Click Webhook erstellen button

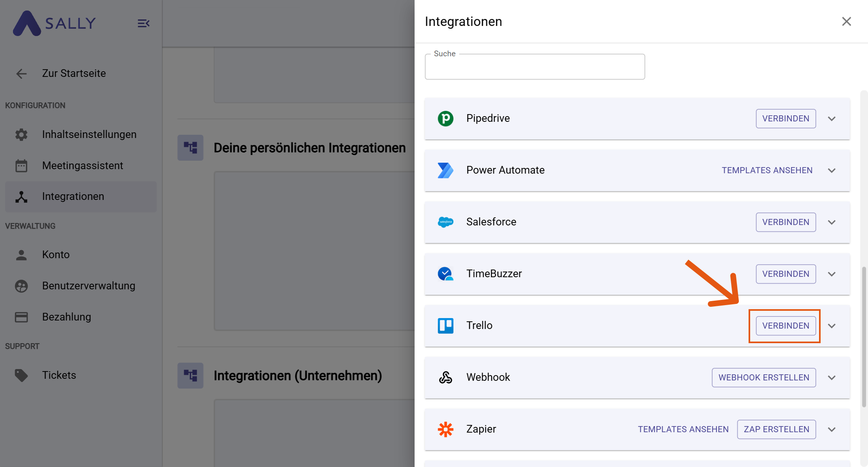coord(764,378)
